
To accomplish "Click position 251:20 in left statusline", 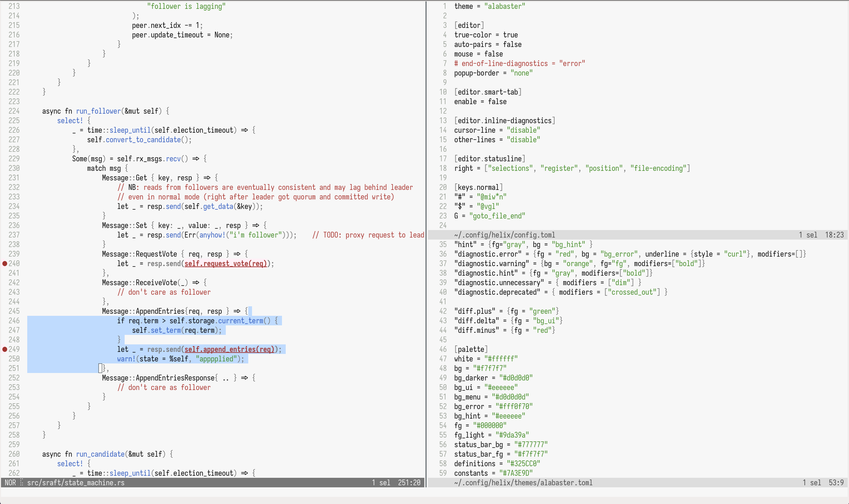I will [409, 483].
